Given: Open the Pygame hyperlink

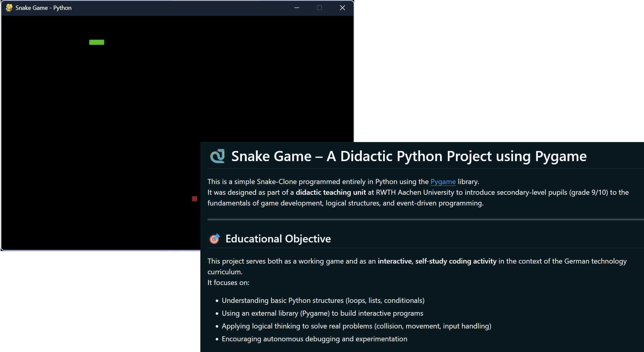Looking at the screenshot, I should tap(443, 182).
